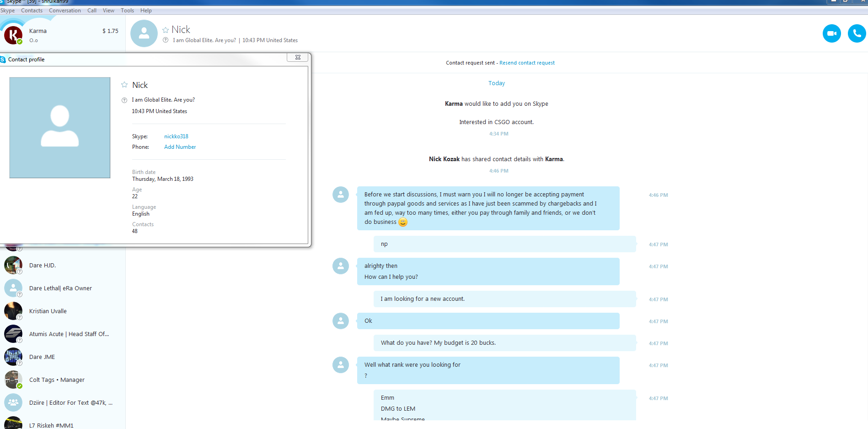Click Dare JME's avatar icon
Viewport: 868px width, 429px height.
coord(13,357)
